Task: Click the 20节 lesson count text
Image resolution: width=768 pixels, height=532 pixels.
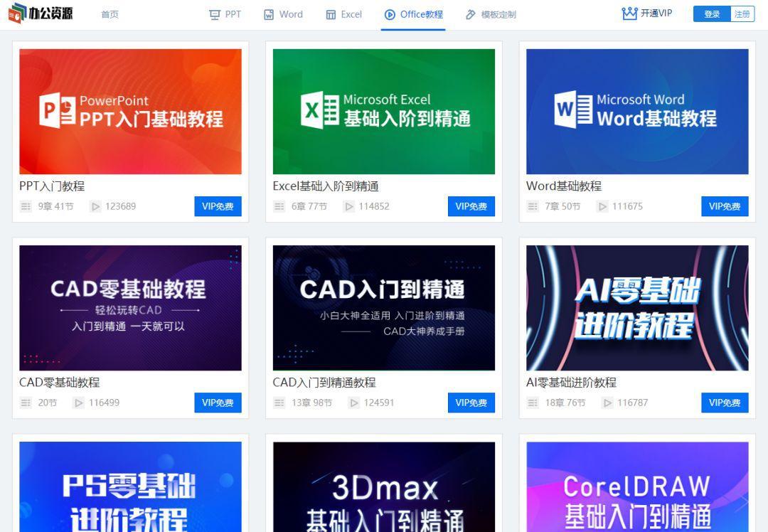Action: coord(48,403)
